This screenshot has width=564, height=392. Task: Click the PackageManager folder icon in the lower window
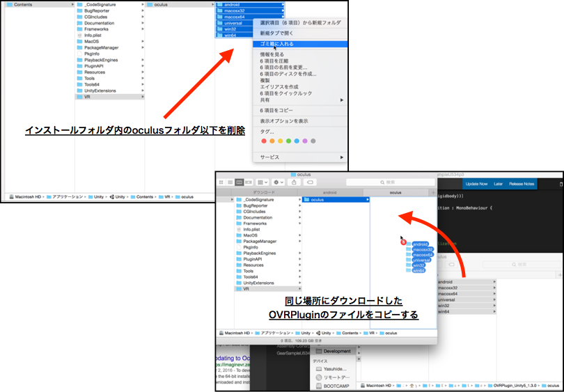pyautogui.click(x=239, y=242)
